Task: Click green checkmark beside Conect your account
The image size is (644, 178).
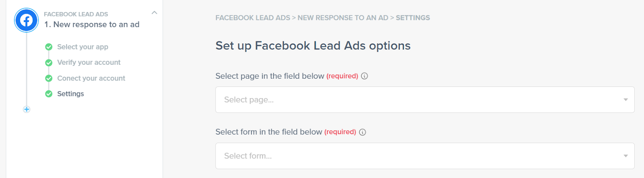Action: (49, 78)
